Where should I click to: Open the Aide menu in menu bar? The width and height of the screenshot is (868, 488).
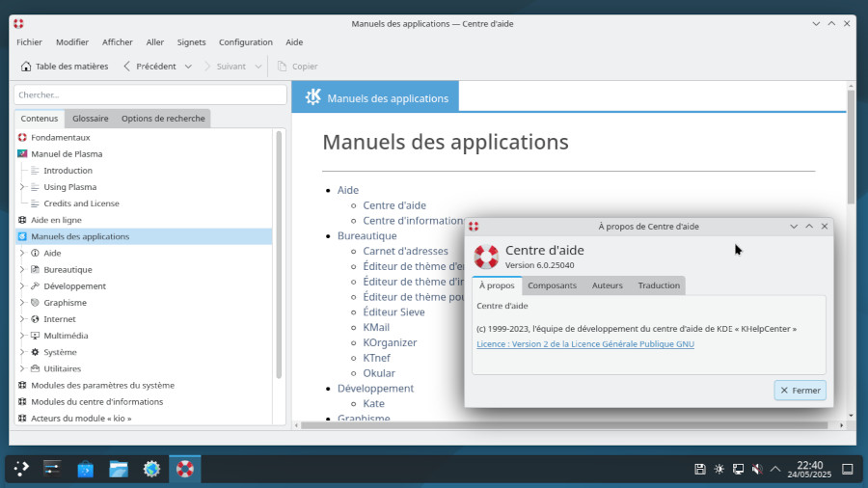coord(294,42)
